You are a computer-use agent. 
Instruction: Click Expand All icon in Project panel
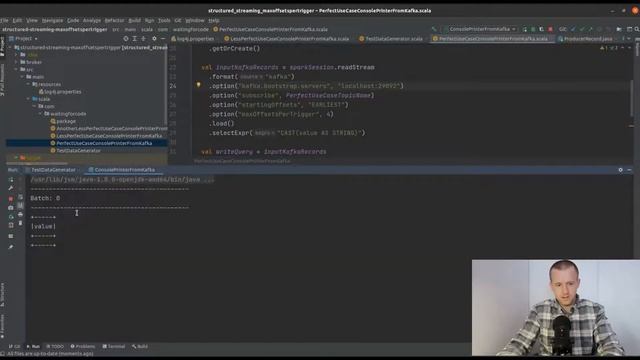[134, 38]
